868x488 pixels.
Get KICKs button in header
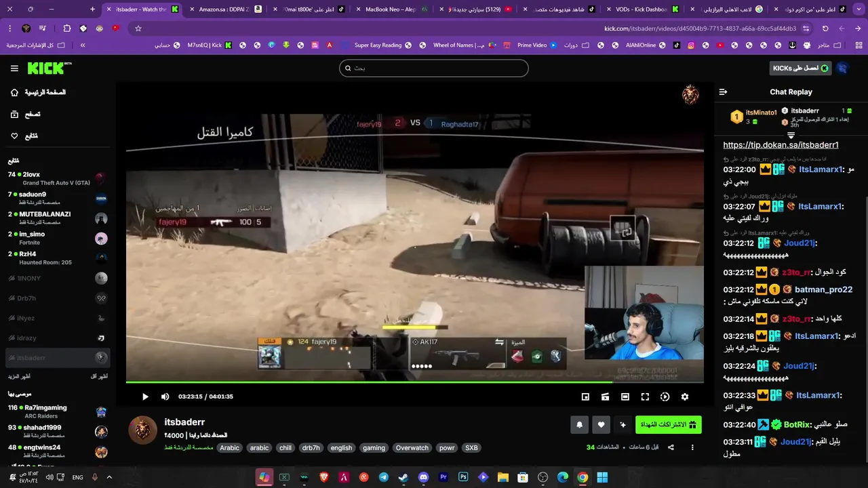pyautogui.click(x=801, y=68)
